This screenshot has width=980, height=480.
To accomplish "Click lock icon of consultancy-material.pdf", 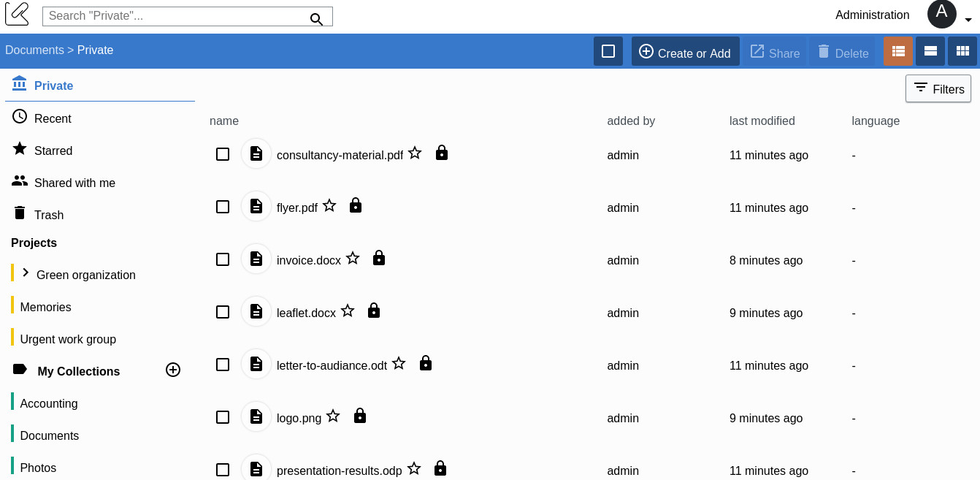I will (x=442, y=153).
